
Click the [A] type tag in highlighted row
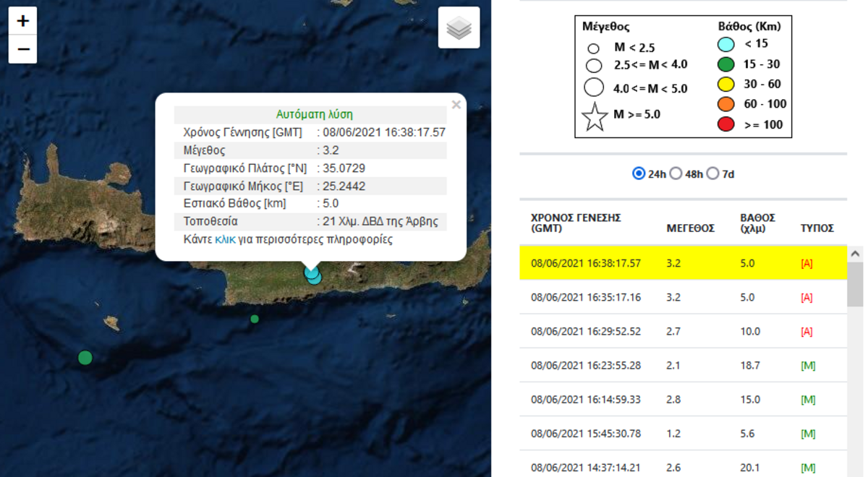click(x=807, y=264)
